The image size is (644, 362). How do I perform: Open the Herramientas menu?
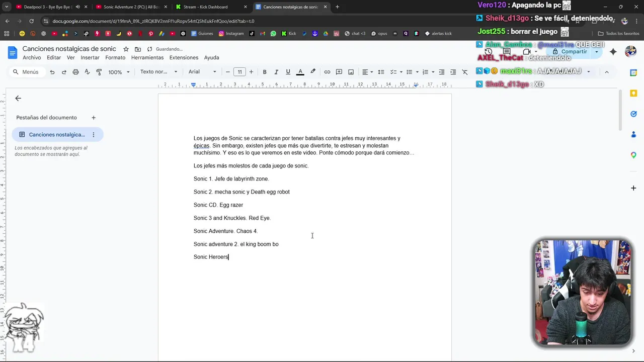click(x=147, y=57)
